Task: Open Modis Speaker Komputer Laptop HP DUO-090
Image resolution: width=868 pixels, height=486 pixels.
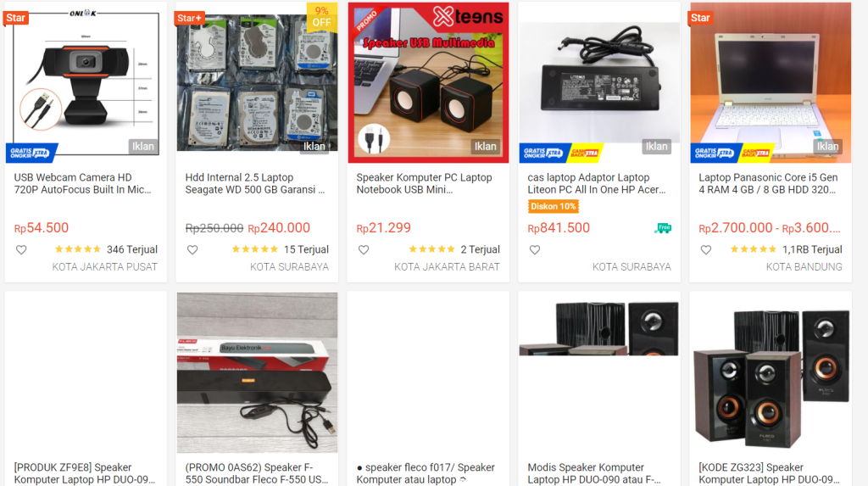Action: coord(594,473)
